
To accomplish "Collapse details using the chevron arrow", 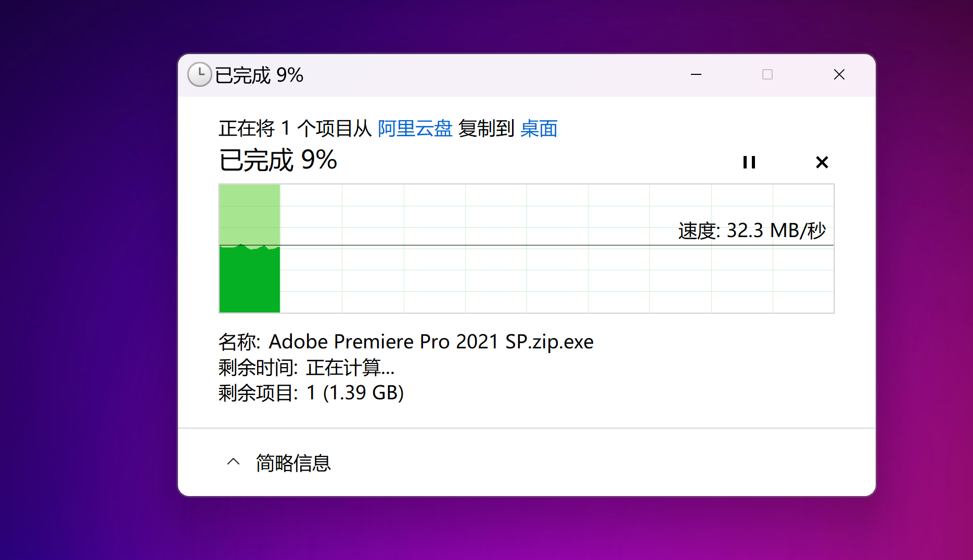I will [x=234, y=462].
